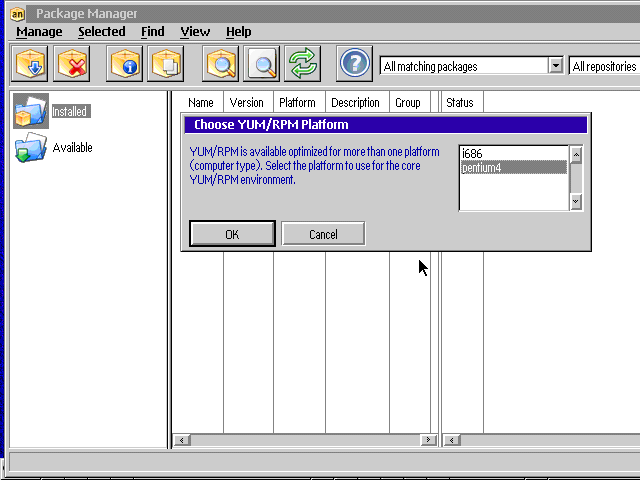Open the Find menu
The height and width of the screenshot is (480, 640).
[x=153, y=32]
